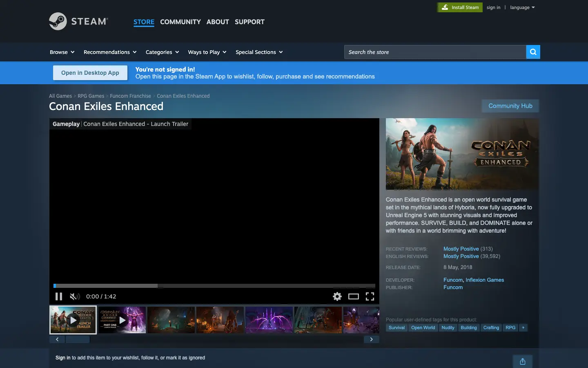
Task: Go to Funcom Franchise breadcrumb
Action: click(x=130, y=96)
